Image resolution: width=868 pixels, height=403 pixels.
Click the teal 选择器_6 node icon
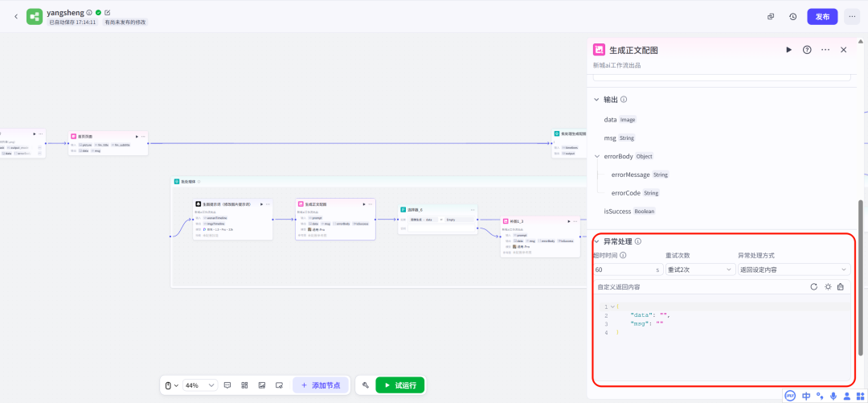tap(403, 209)
